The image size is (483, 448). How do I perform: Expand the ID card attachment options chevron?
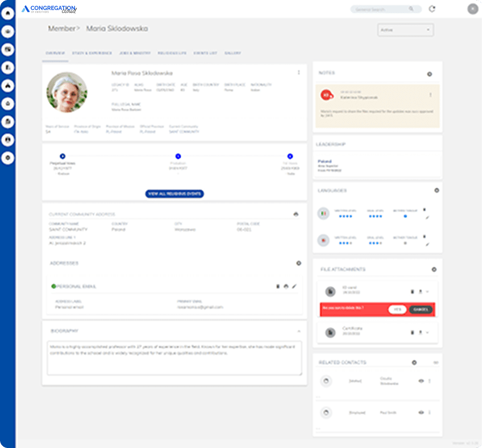tap(427, 292)
